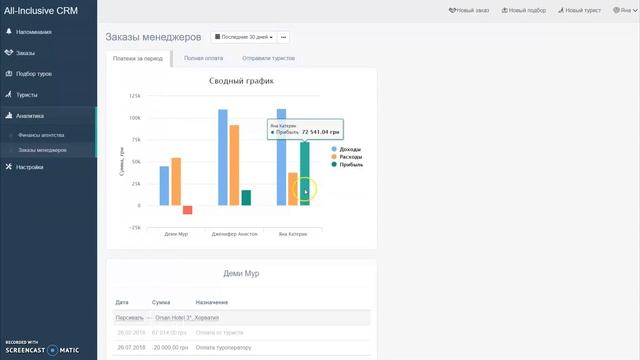Image resolution: width=640 pixels, height=360 pixels.
Task: Click the Оплата туроператору row text
Action: point(223,347)
